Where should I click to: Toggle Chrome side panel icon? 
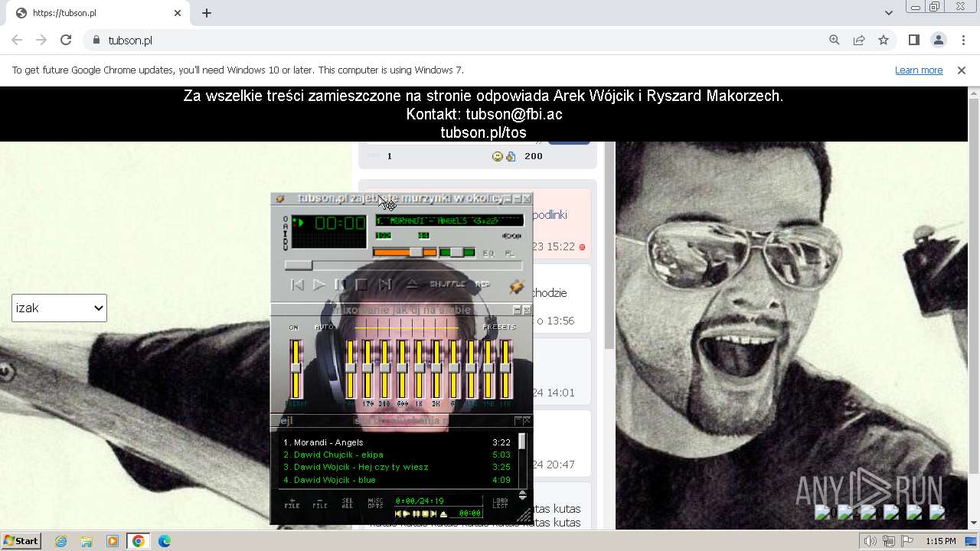coord(913,40)
